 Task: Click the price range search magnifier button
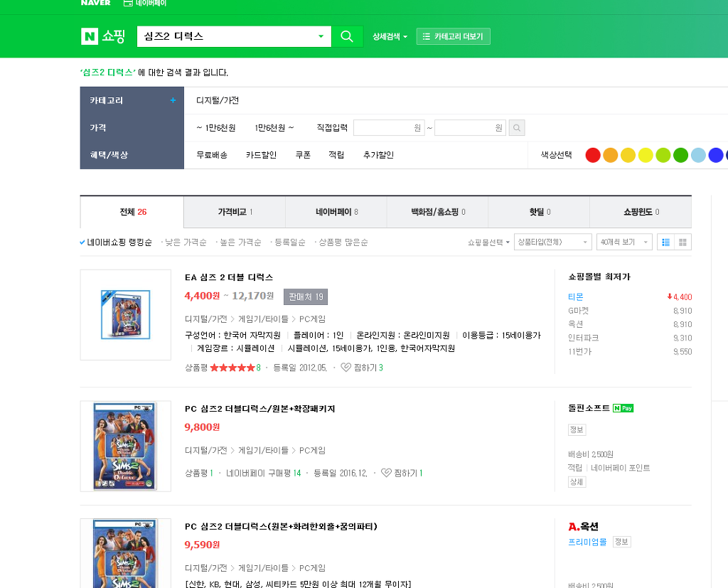point(517,128)
